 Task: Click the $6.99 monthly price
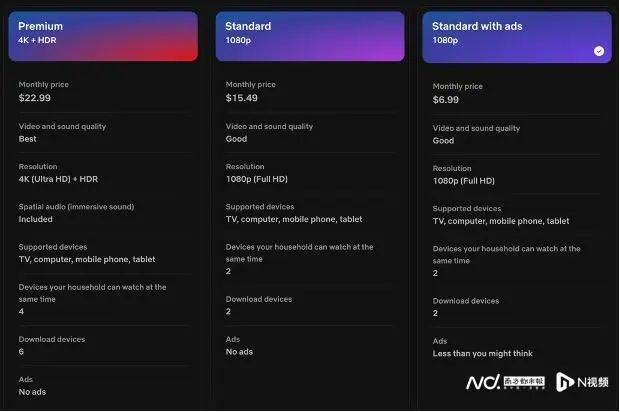click(x=446, y=100)
